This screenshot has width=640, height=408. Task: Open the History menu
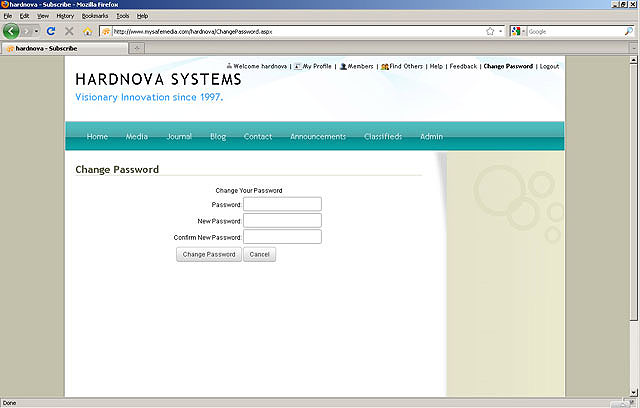[x=65, y=16]
